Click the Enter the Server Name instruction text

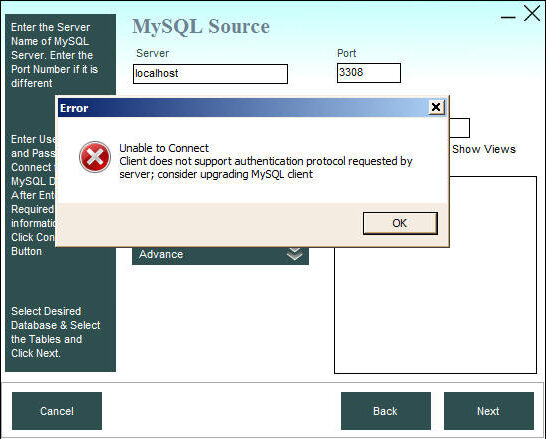coord(54,55)
